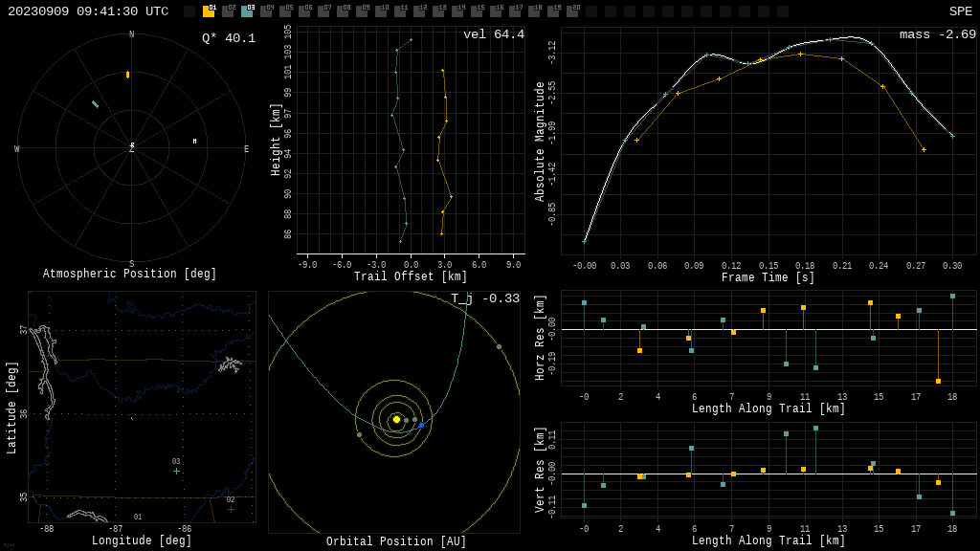Toggle station 04 square in top bar
The image size is (980, 551).
pyautogui.click(x=266, y=11)
